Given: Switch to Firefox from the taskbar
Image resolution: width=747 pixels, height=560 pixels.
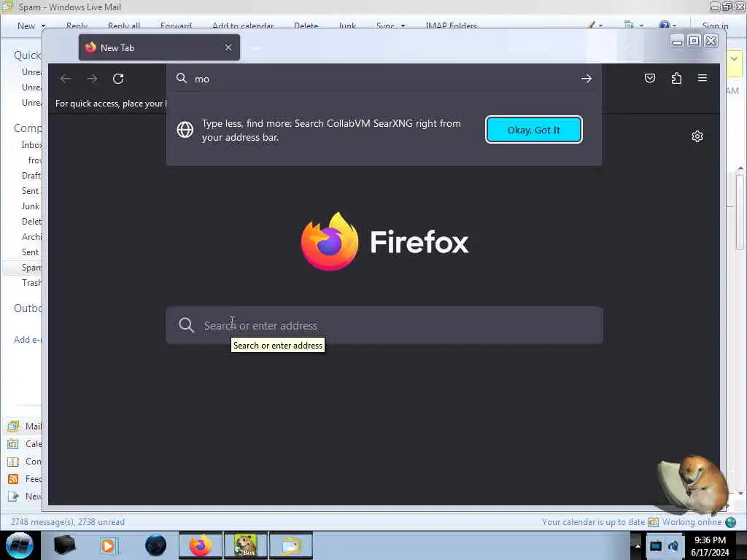Looking at the screenshot, I should [201, 545].
